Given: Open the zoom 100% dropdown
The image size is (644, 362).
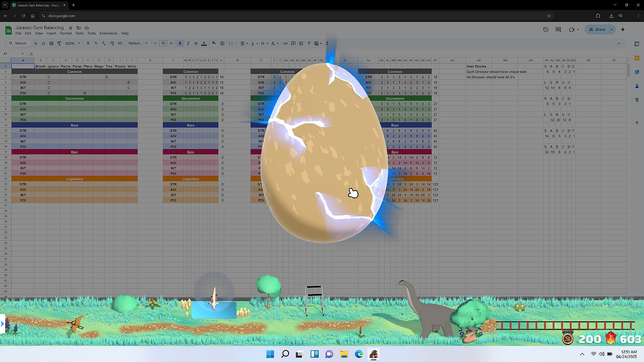Looking at the screenshot, I should tap(72, 43).
